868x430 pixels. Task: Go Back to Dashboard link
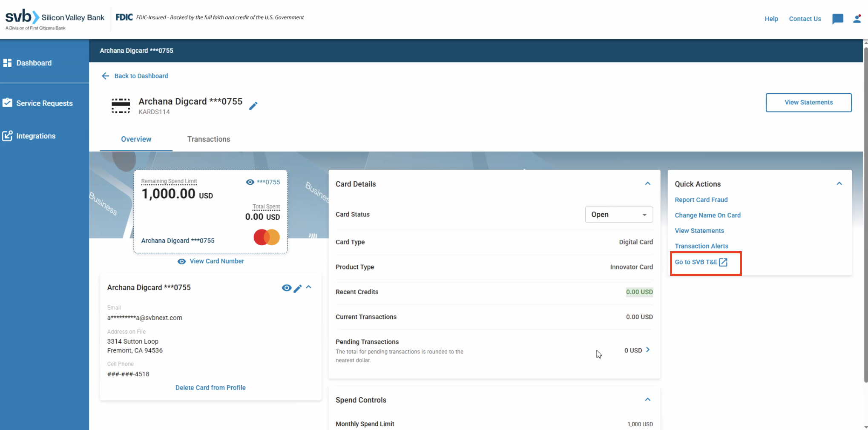pyautogui.click(x=141, y=76)
